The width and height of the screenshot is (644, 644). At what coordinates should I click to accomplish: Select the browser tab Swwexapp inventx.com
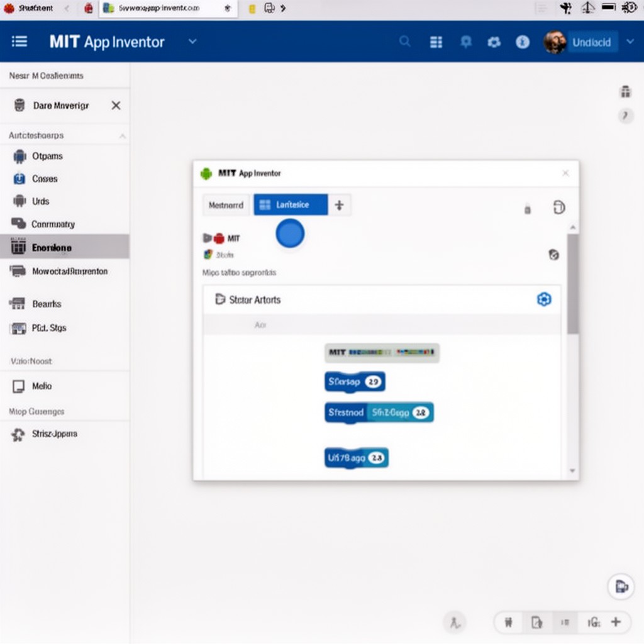[x=169, y=8]
